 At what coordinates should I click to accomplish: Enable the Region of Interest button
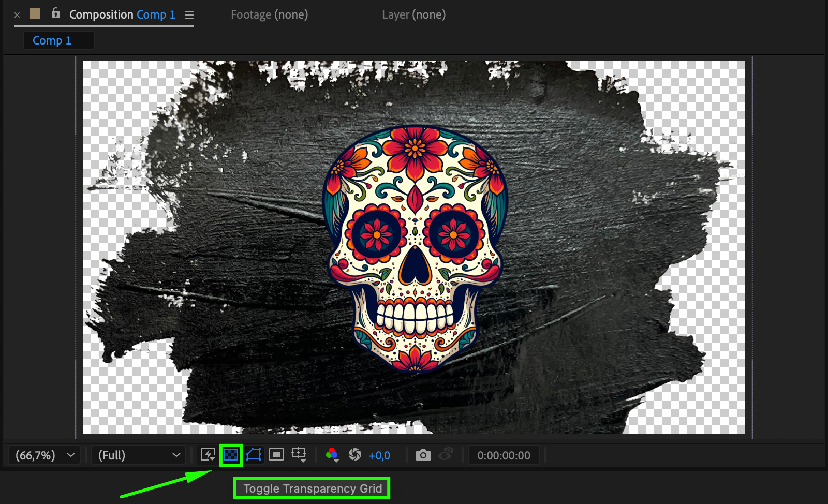276,455
